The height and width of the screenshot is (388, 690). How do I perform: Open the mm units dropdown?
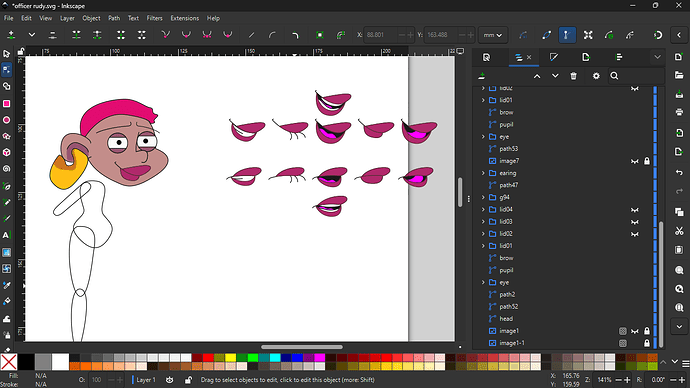point(493,35)
